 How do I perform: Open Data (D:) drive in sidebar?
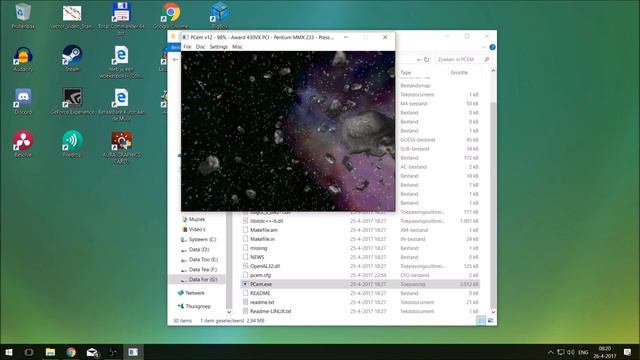[199, 249]
